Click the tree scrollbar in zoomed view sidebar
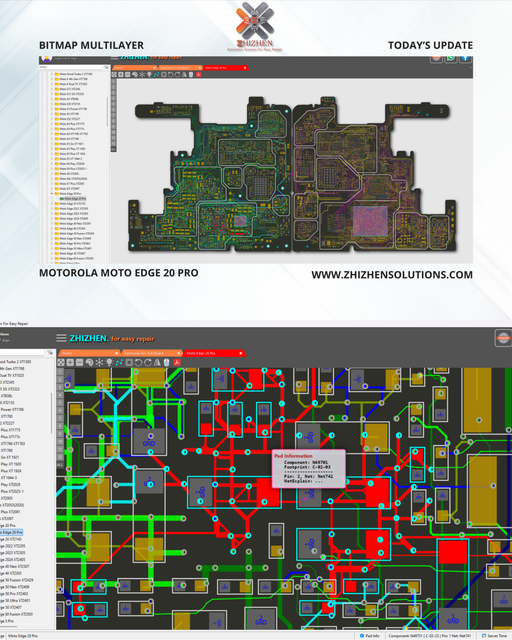Screen dimensions: 512x640 tap(51, 412)
